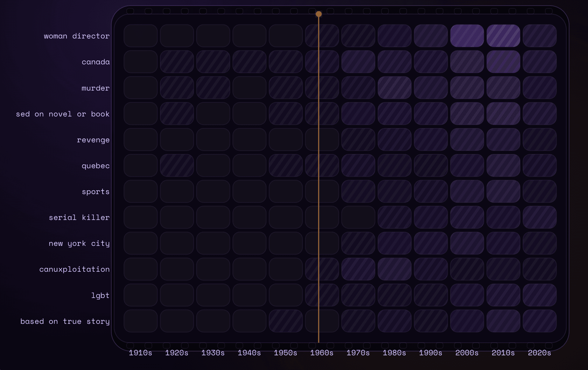Click the woman director 2010s heatmap cell
Image resolution: width=588 pixels, height=370 pixels.
pos(503,36)
